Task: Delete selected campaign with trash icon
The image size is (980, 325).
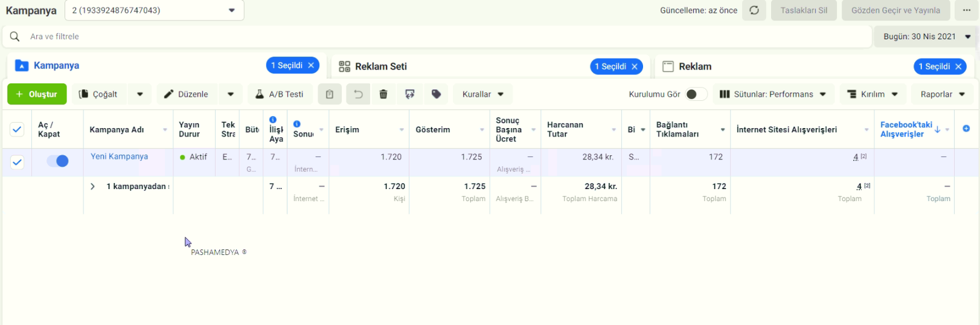Action: click(383, 94)
